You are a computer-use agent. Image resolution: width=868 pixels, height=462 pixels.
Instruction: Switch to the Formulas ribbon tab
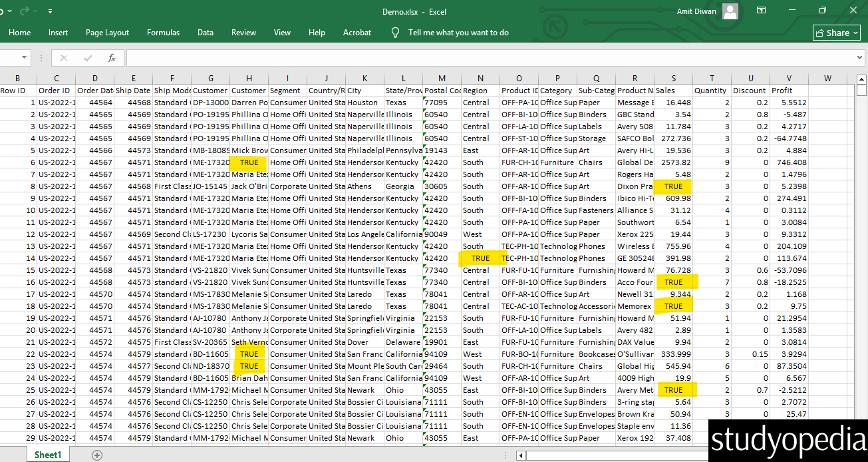tap(163, 32)
